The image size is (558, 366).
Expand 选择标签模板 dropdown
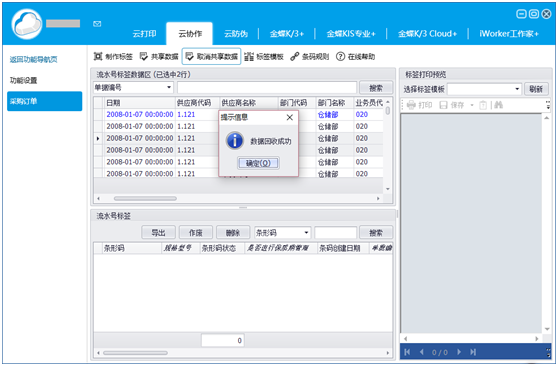click(x=517, y=89)
